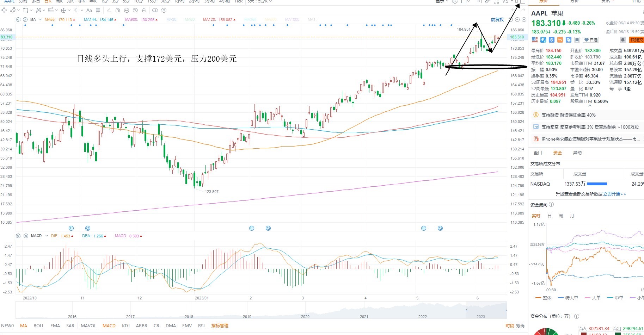The height and width of the screenshot is (335, 644).
Task: Choose the comment bubble drawing tool
Action: pos(98,10)
